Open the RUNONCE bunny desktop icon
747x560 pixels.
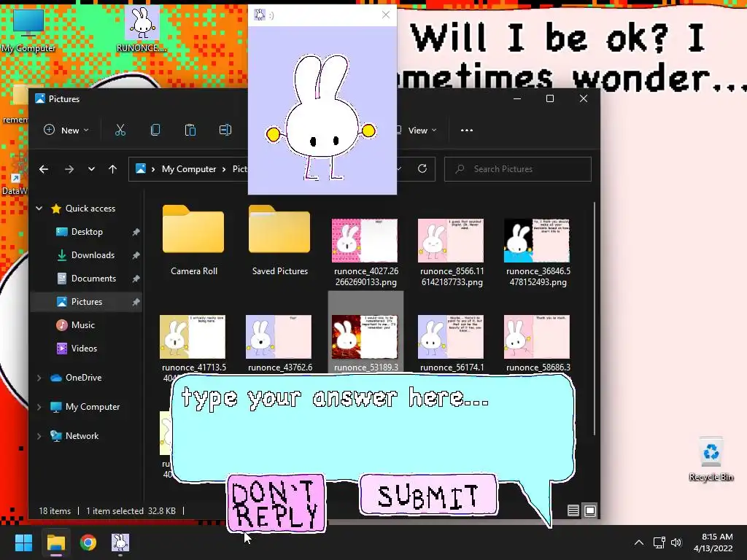point(142,28)
